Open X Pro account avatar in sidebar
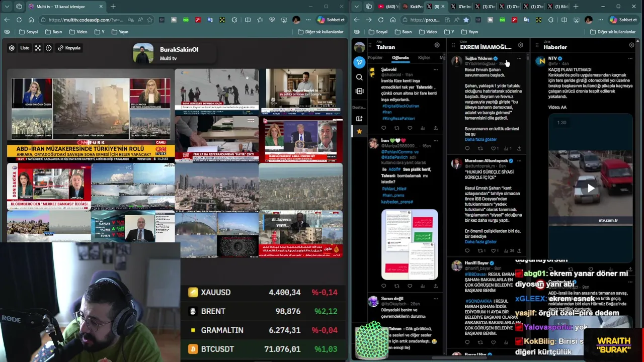644x362 pixels. pos(359,47)
